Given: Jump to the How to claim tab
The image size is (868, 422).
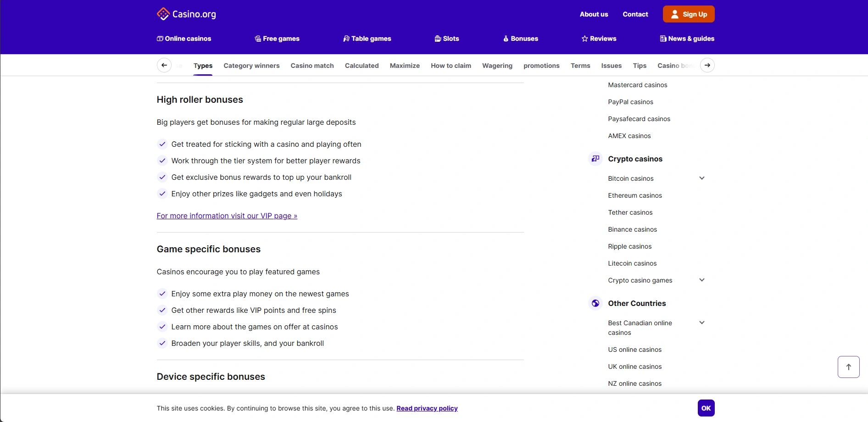Looking at the screenshot, I should [451, 66].
